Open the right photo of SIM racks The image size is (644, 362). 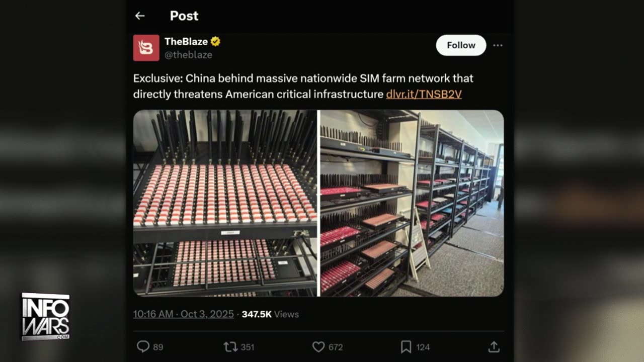[412, 203]
